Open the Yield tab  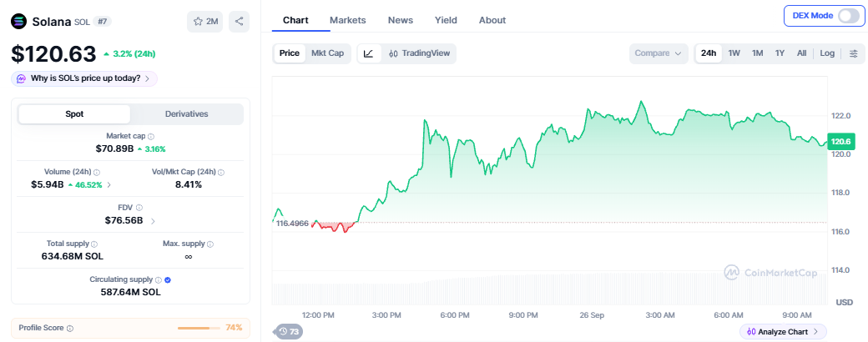point(446,20)
